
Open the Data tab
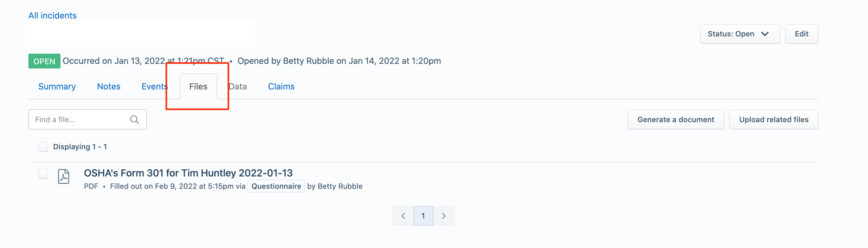click(238, 86)
